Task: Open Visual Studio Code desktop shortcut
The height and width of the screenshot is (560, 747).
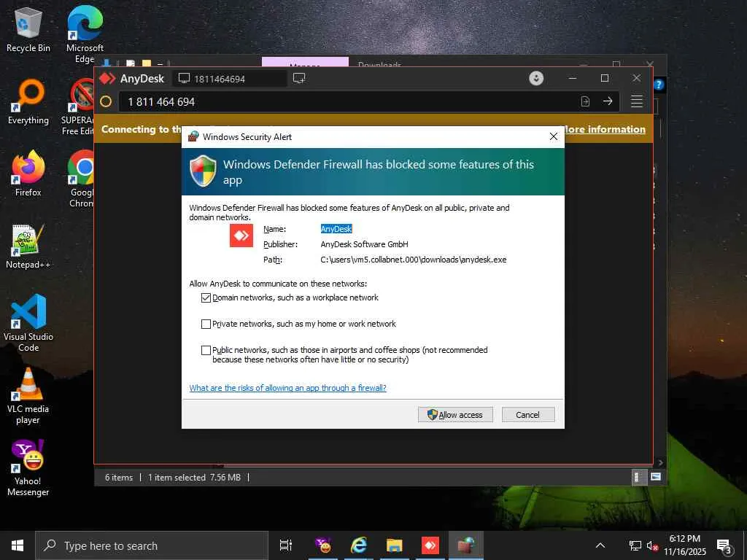Action: coord(28,323)
